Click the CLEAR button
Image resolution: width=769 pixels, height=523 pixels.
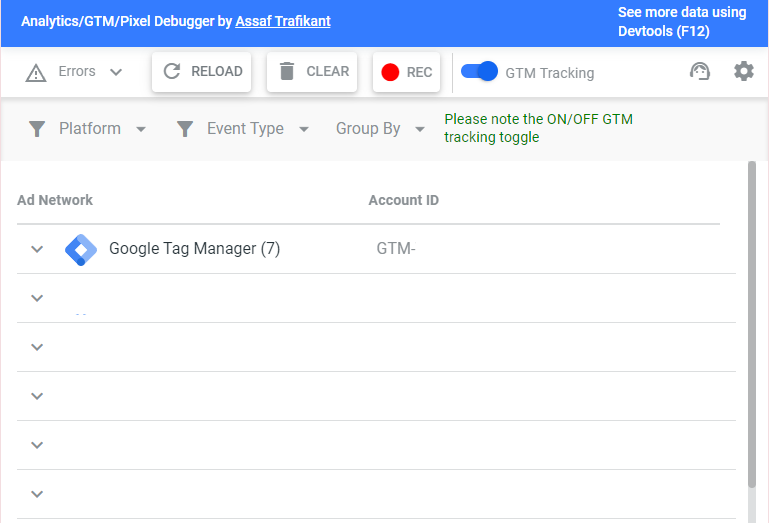point(312,72)
